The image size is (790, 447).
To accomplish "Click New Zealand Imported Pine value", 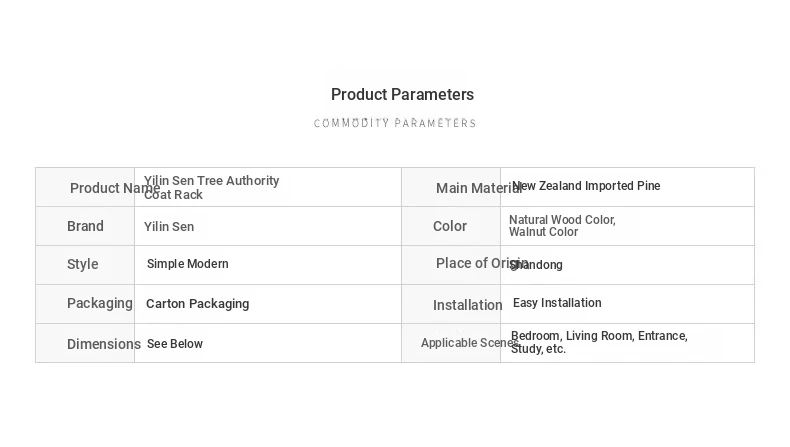I will point(586,185).
